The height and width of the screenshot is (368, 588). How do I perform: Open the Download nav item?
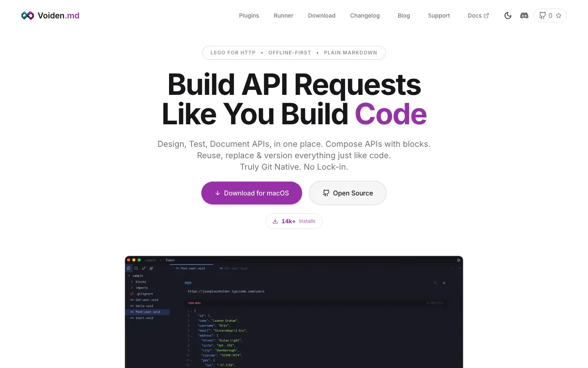click(x=322, y=16)
